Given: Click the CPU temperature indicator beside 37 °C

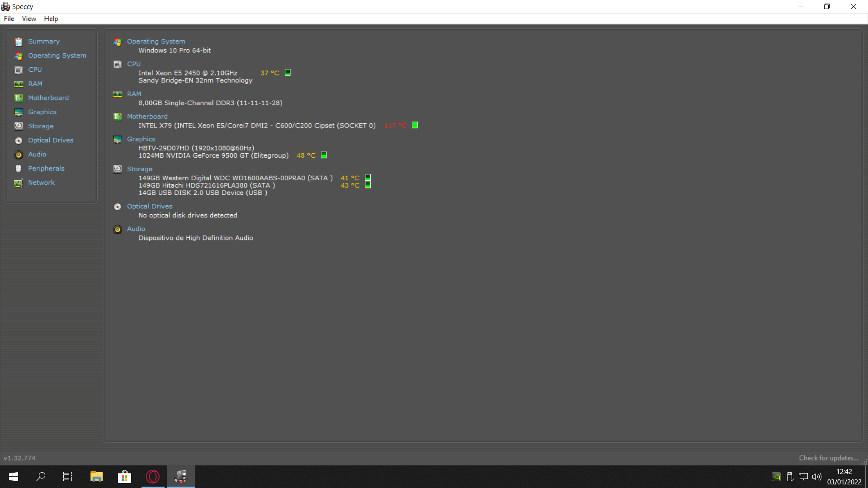Looking at the screenshot, I should (288, 72).
